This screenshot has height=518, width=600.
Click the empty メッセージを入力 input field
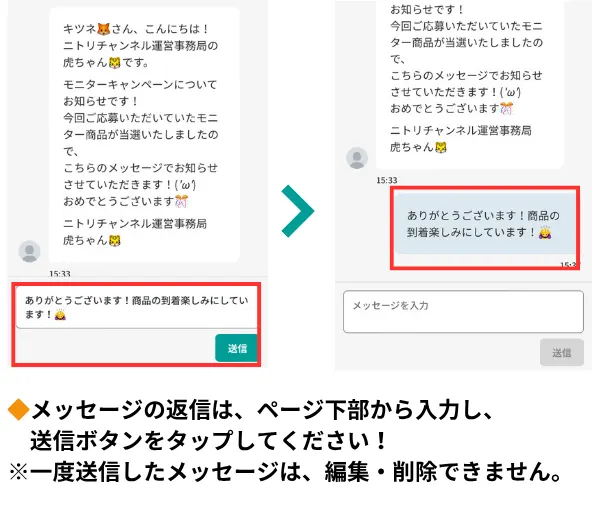pos(463,312)
